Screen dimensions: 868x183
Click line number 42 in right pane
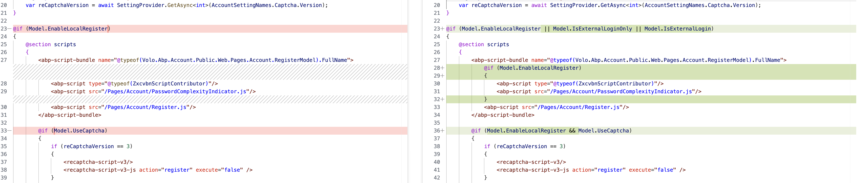click(437, 178)
